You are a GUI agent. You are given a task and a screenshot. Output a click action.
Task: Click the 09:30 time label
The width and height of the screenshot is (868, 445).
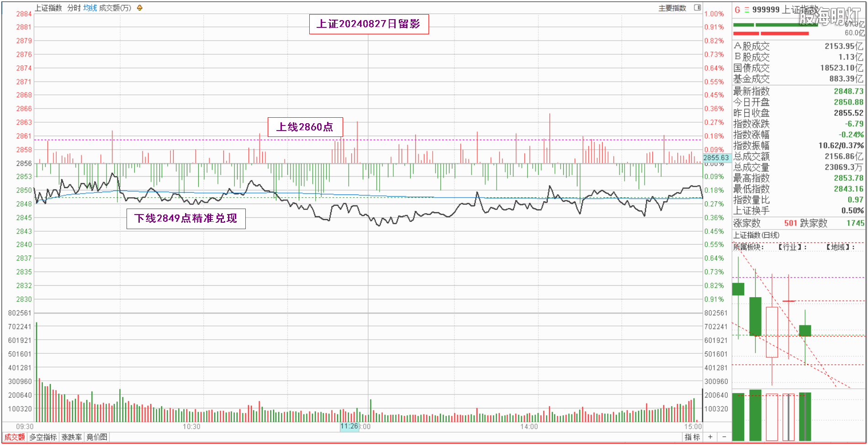point(25,427)
